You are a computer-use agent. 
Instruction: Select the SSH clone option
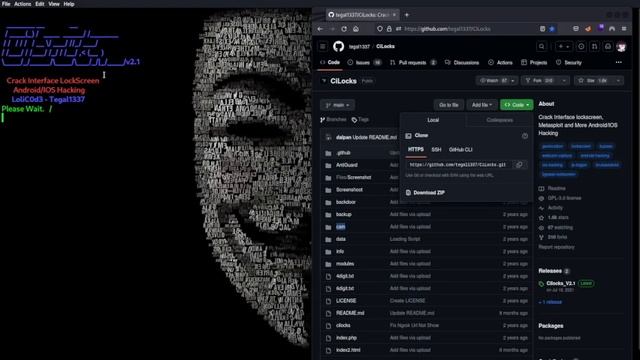click(x=436, y=150)
